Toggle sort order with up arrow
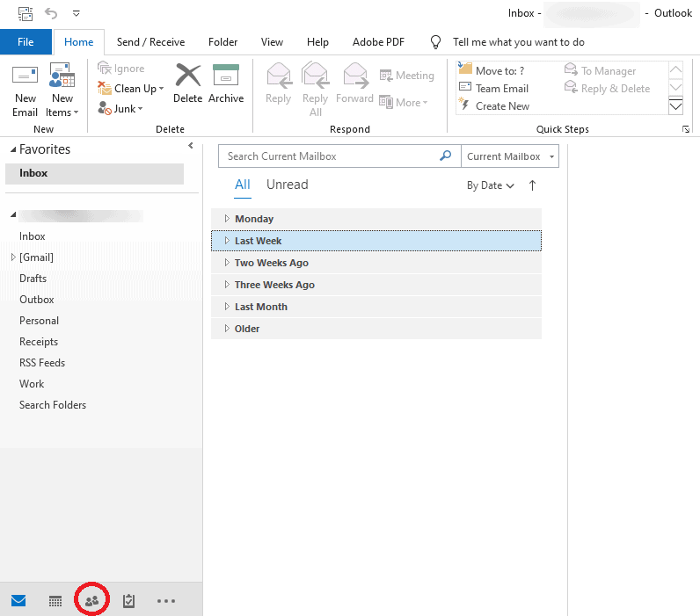 click(532, 185)
